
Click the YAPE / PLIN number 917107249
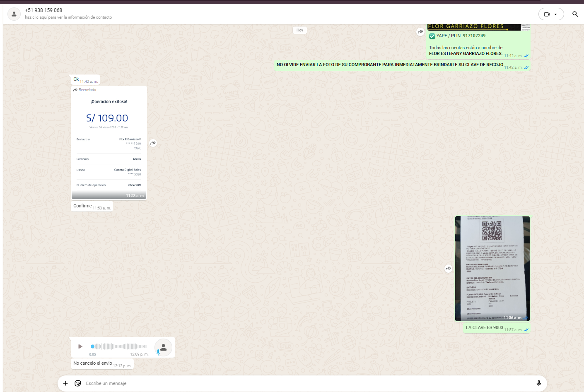474,36
